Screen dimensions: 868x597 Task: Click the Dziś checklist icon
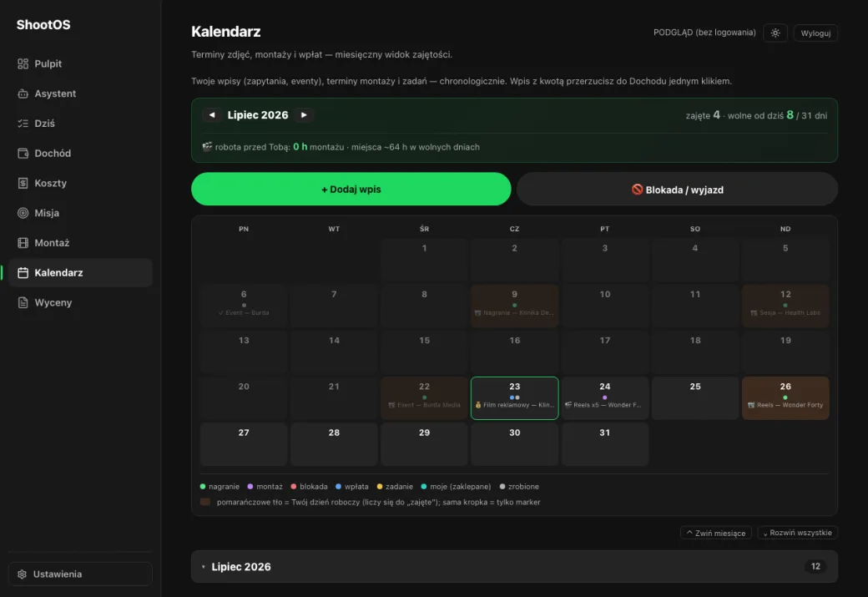click(23, 124)
